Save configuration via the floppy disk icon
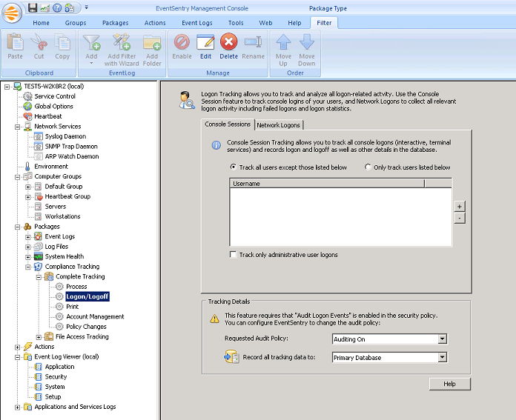 (33, 7)
